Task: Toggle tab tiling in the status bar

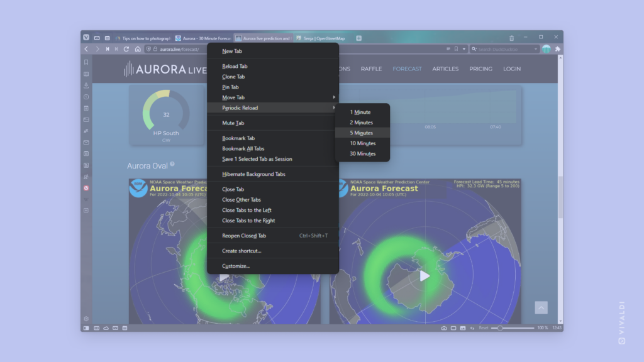Action: click(x=453, y=328)
